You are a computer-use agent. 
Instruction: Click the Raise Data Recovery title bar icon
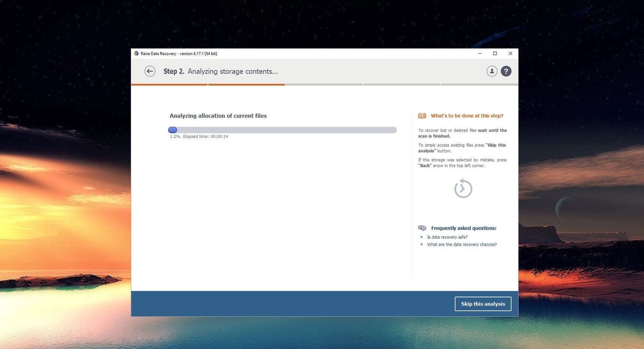click(x=136, y=54)
